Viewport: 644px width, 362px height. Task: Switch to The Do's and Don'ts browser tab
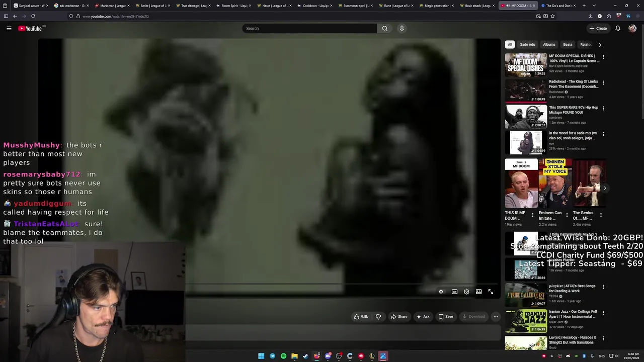[x=558, y=6]
